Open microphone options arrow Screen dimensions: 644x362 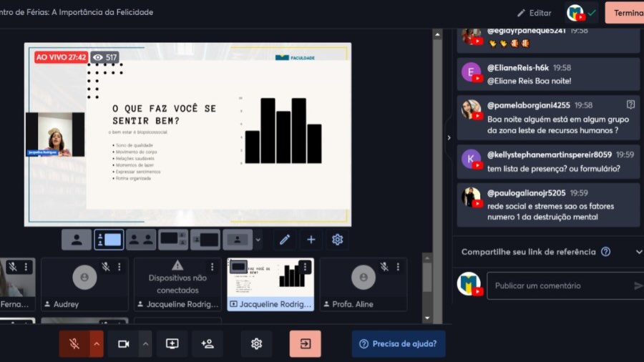tap(97, 344)
